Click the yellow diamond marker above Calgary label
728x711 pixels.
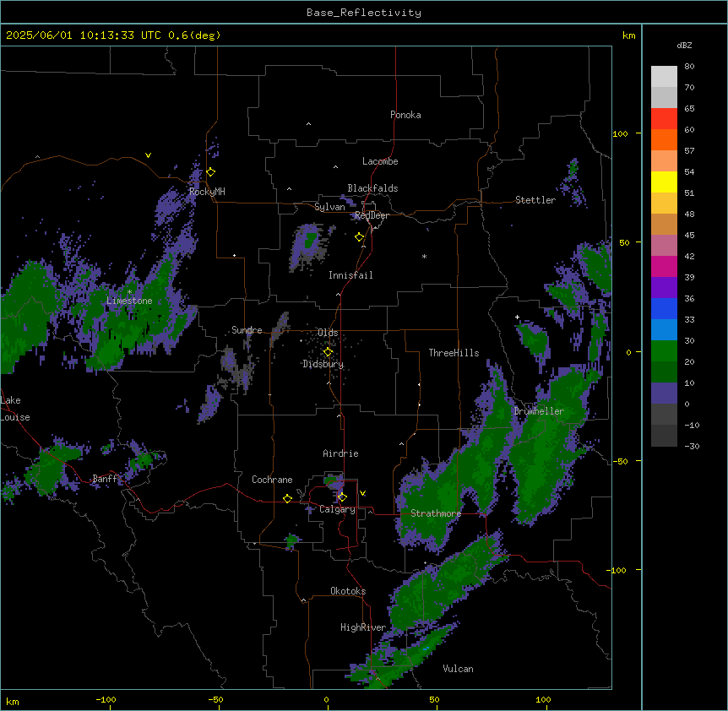coord(343,497)
